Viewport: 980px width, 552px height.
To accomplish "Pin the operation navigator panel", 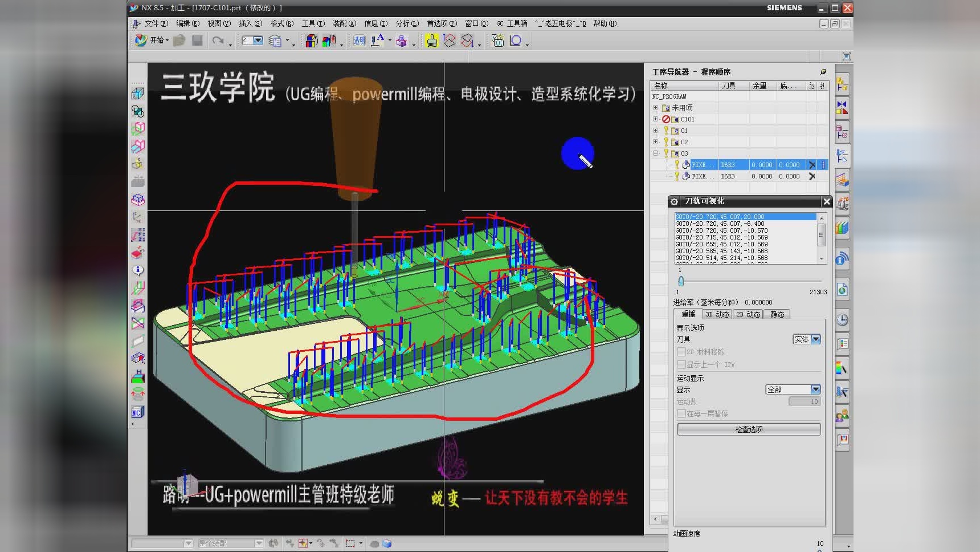I will point(823,72).
